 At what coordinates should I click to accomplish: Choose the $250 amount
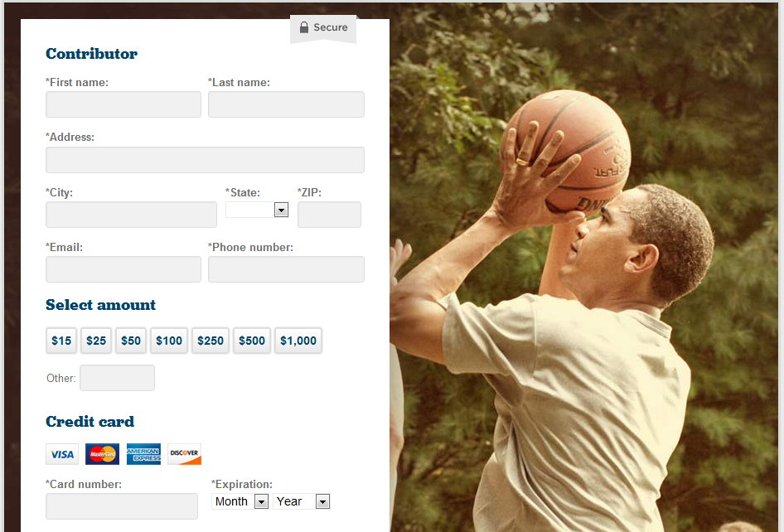click(211, 341)
